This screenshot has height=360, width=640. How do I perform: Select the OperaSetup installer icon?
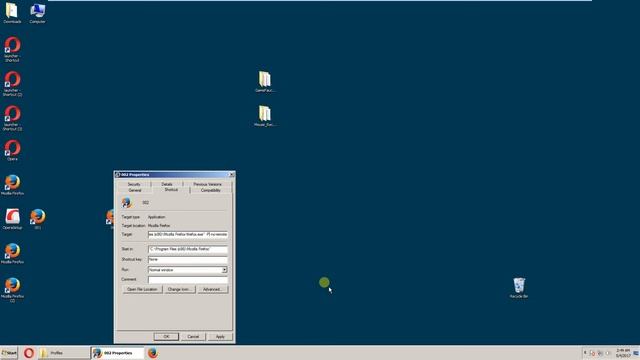click(x=12, y=219)
